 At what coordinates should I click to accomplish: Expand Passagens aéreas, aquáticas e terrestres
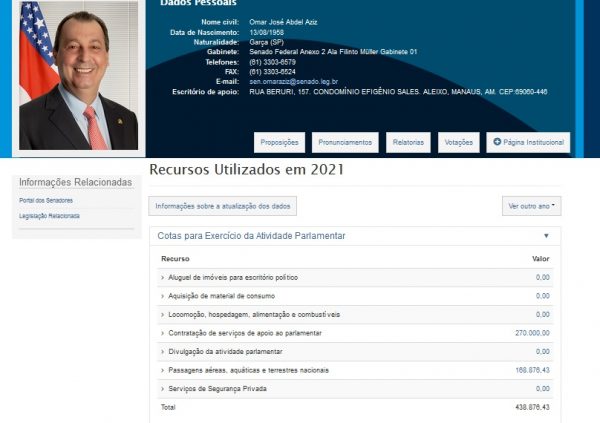(246, 370)
